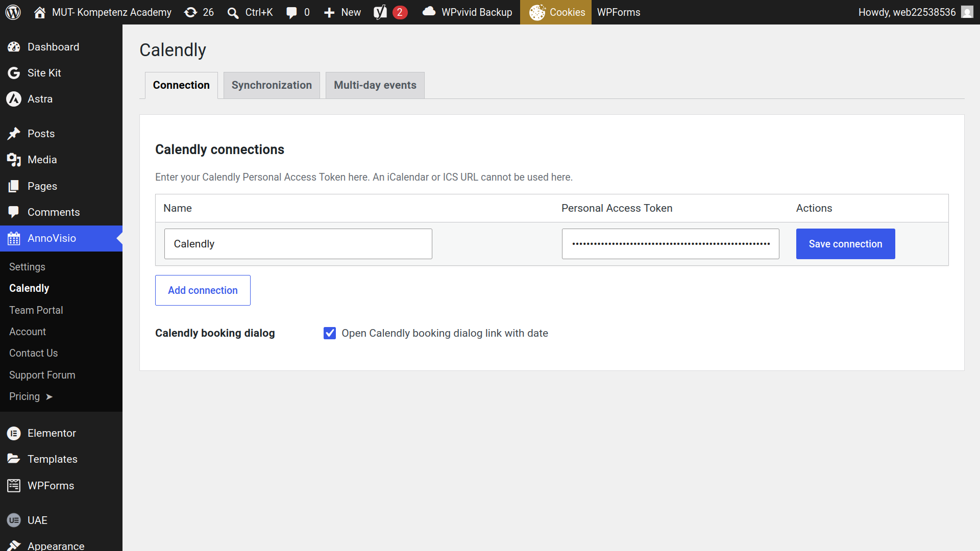
Task: Click the Dashboard gauge icon in sidebar
Action: tap(14, 47)
